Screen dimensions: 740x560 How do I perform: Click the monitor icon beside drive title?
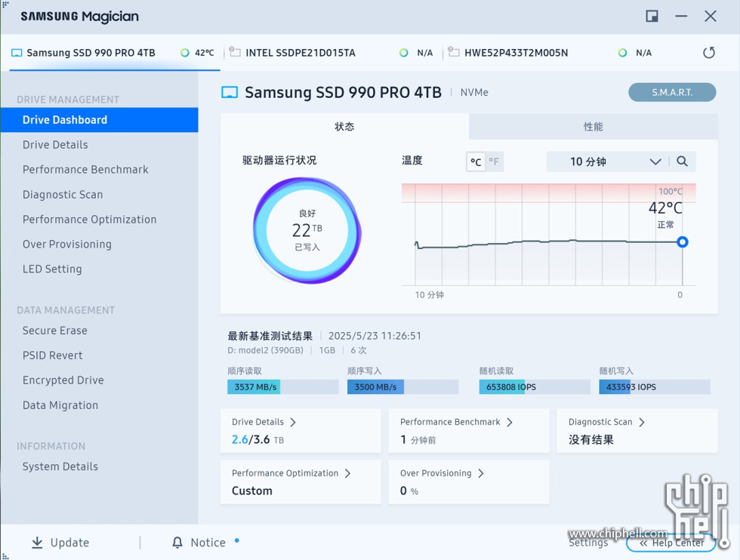tap(230, 92)
